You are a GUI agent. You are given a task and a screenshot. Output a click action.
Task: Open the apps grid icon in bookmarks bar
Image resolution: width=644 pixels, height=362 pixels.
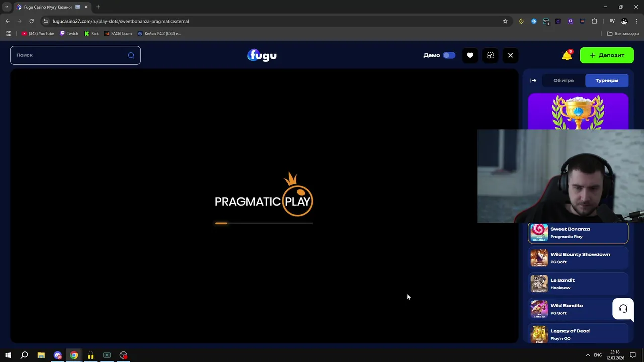9,33
